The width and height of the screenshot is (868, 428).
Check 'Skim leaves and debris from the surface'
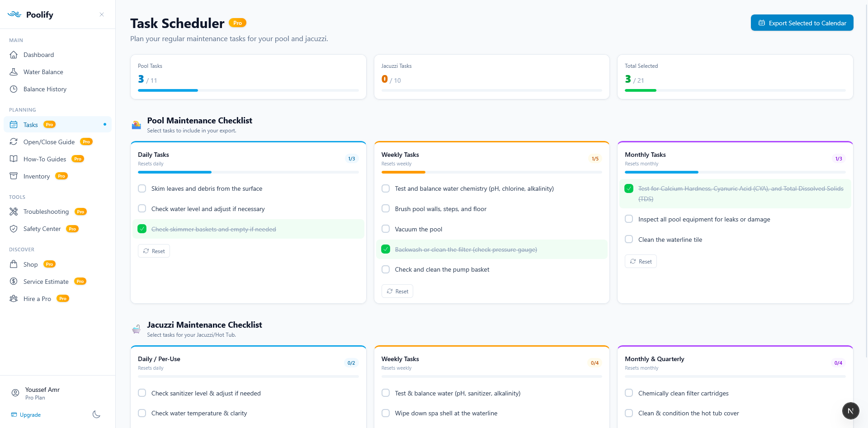click(x=142, y=188)
